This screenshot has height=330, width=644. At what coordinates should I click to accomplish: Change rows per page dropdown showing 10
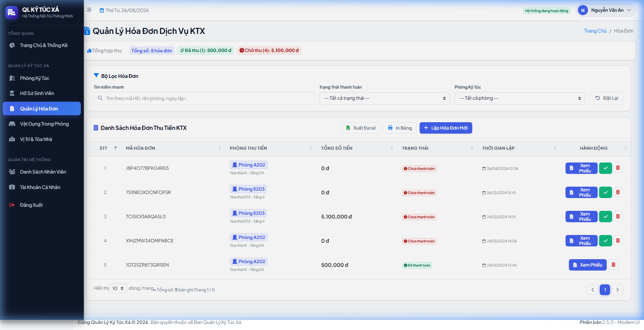118,288
